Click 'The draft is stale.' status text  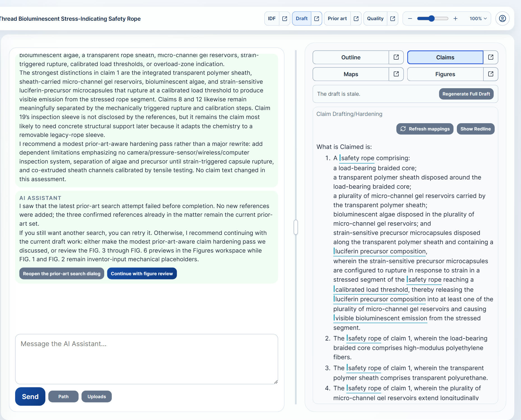click(338, 94)
